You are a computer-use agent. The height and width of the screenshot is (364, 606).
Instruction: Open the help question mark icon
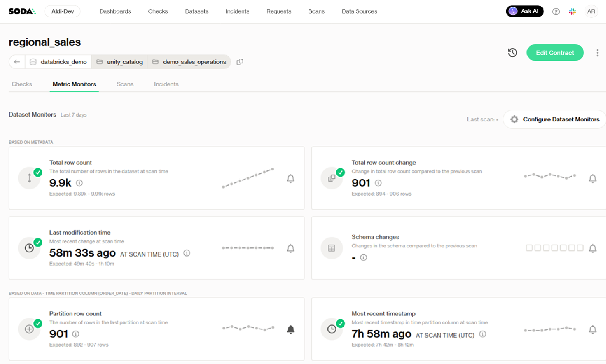[556, 11]
